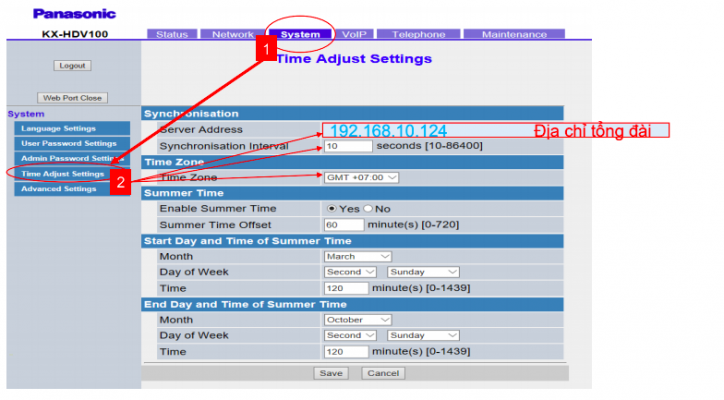The width and height of the screenshot is (724, 400).
Task: Open the Status tab
Action: tap(171, 34)
